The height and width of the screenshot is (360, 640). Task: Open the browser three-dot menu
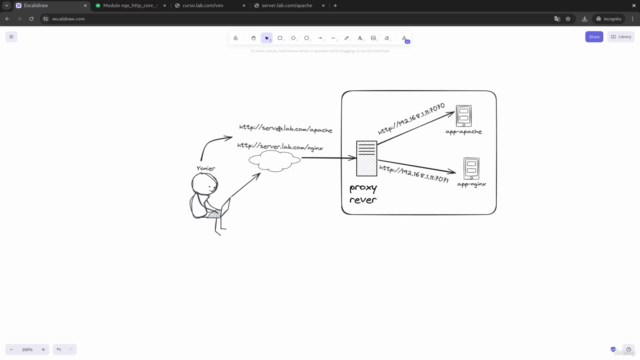633,19
